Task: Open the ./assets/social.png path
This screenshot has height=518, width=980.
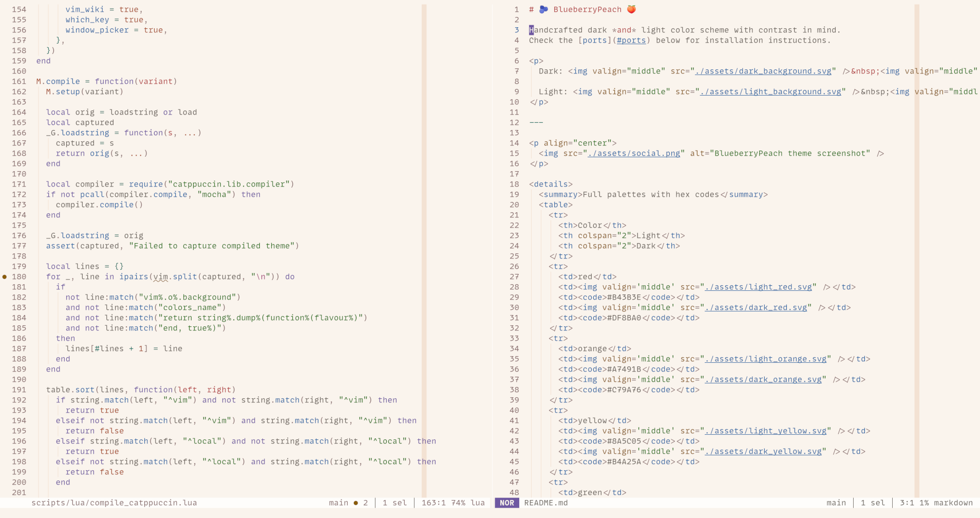Action: (634, 153)
